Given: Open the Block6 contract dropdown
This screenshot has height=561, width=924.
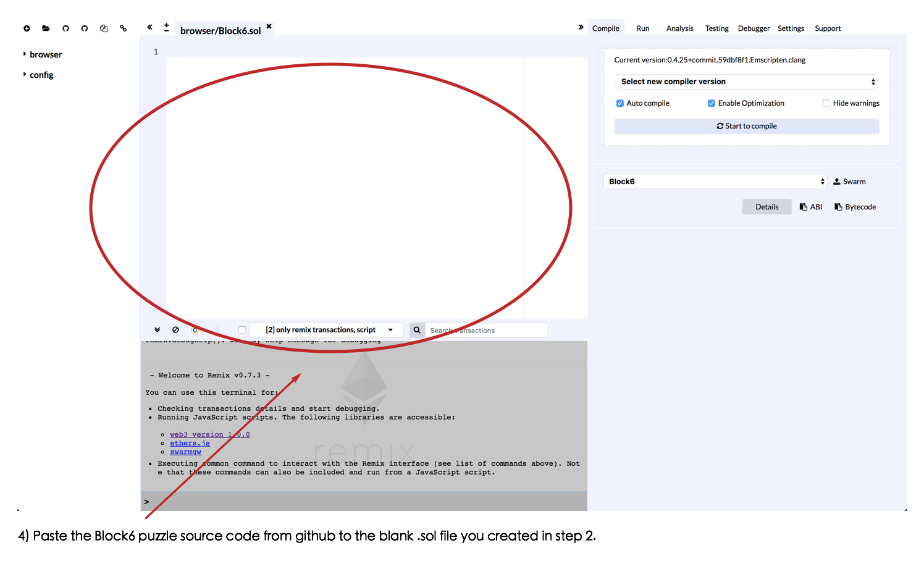Looking at the screenshot, I should (715, 182).
